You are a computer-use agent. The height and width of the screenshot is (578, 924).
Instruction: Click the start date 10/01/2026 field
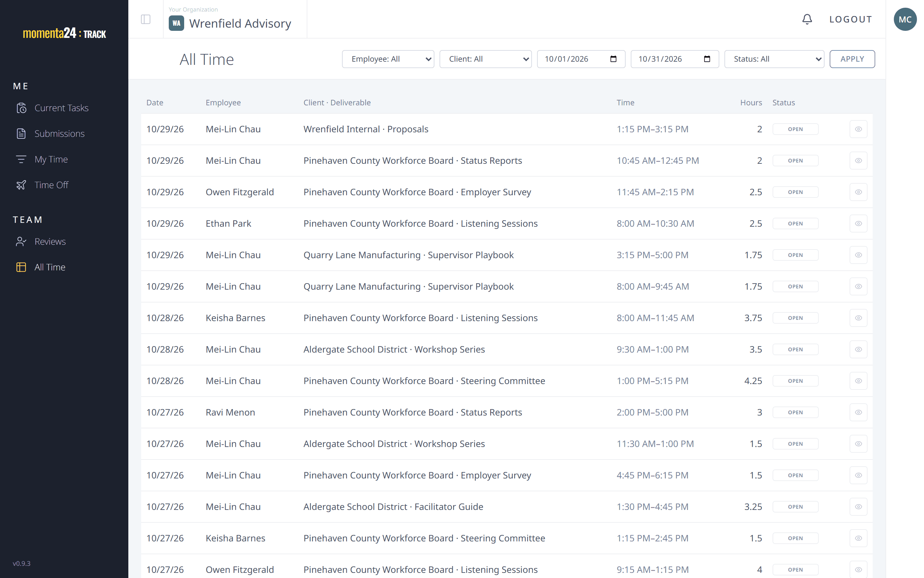pyautogui.click(x=581, y=59)
